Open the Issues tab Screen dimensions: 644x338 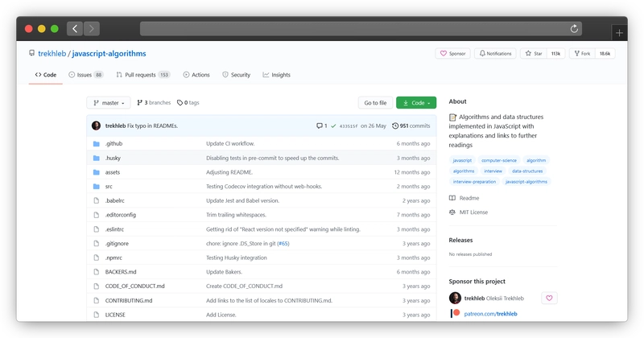coord(86,75)
